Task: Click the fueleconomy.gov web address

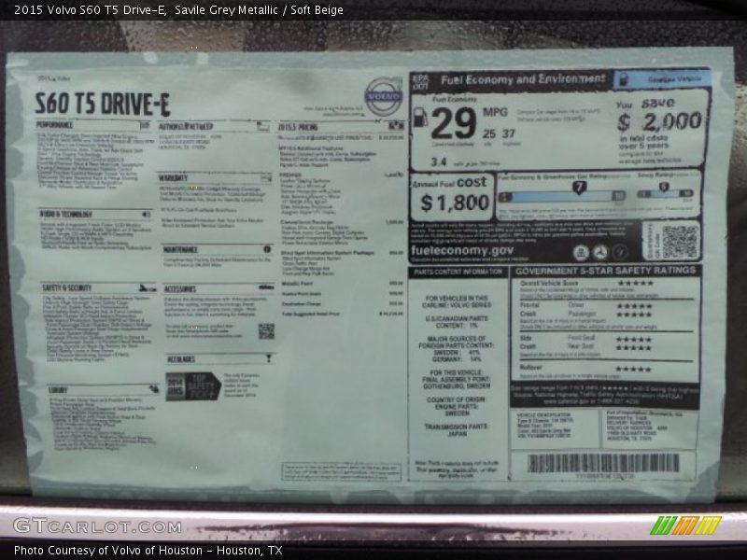Action: 462,250
